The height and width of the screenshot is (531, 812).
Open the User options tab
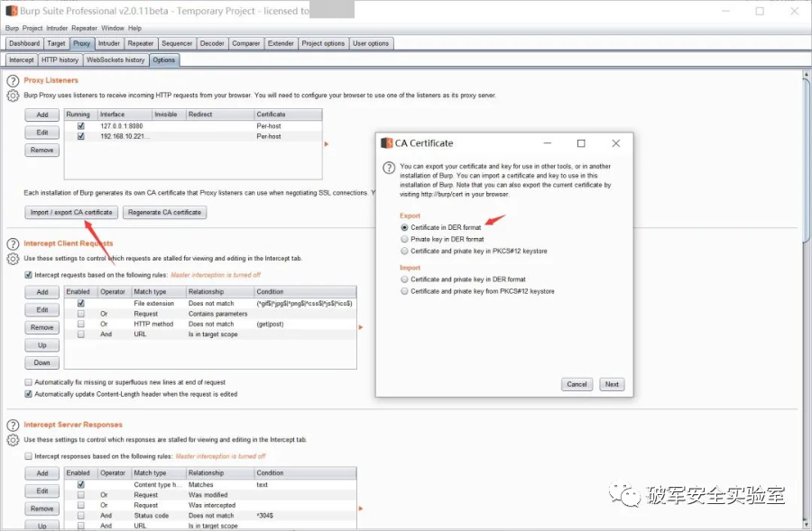[x=371, y=44]
